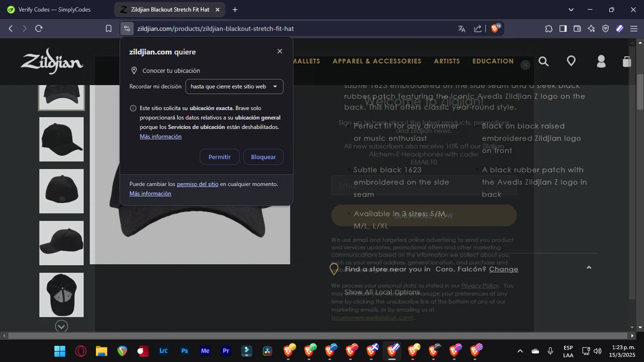
Task: Click Show All Local Options
Action: pyautogui.click(x=382, y=292)
